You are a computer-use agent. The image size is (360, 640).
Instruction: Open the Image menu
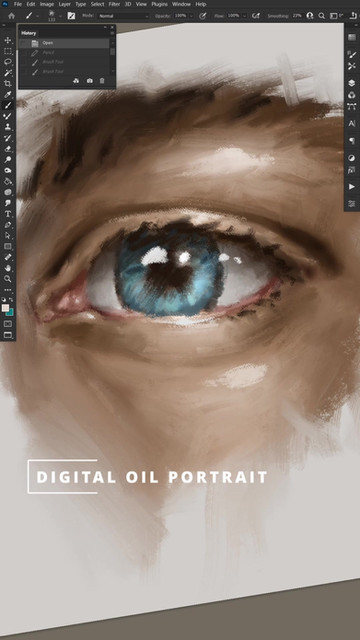(47, 4)
